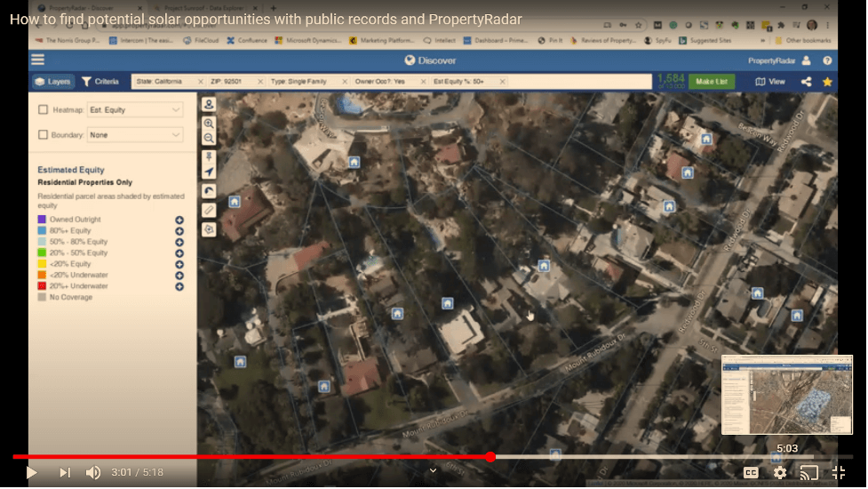The image size is (868, 489).
Task: Open the user account icon
Action: (x=806, y=60)
